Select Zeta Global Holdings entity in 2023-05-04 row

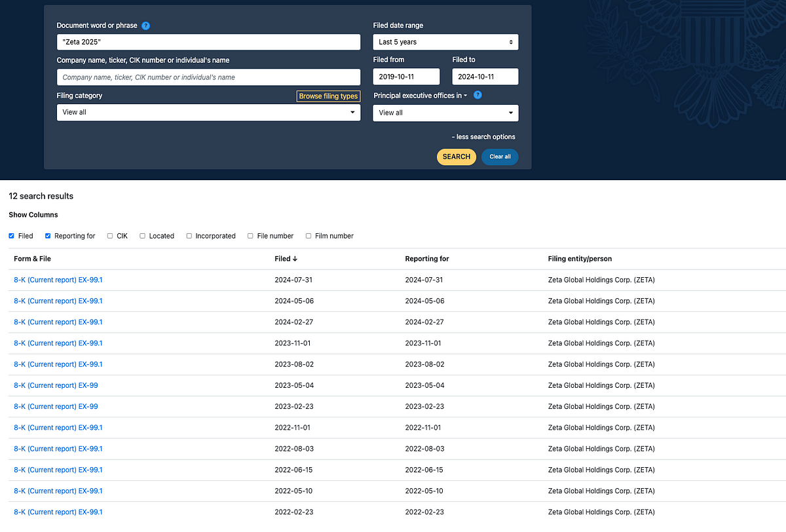point(601,385)
